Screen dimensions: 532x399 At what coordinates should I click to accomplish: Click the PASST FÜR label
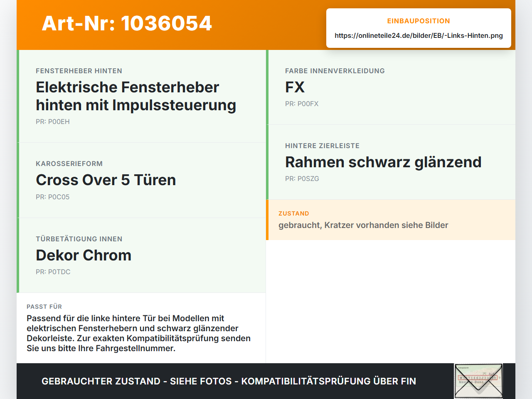[x=44, y=307]
